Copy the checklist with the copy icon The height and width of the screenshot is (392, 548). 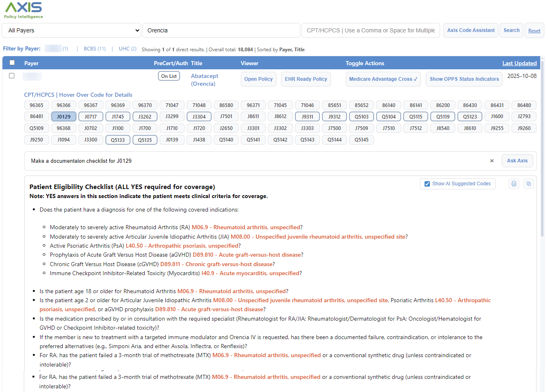click(x=528, y=184)
